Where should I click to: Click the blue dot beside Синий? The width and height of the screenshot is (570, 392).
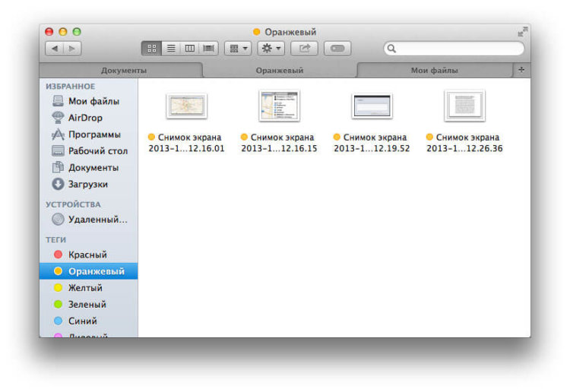click(58, 321)
